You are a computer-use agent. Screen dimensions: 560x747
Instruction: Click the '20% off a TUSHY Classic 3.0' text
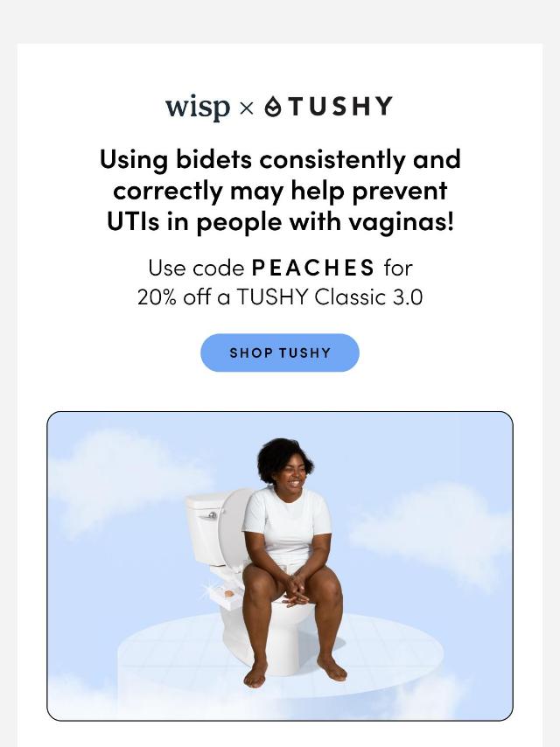click(280, 297)
